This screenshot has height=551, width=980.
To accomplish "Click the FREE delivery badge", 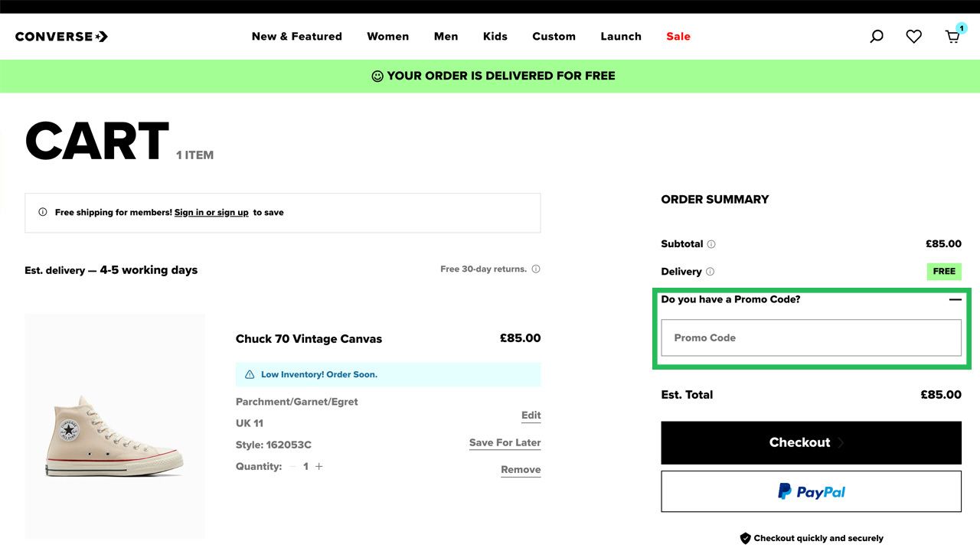I will coord(944,272).
